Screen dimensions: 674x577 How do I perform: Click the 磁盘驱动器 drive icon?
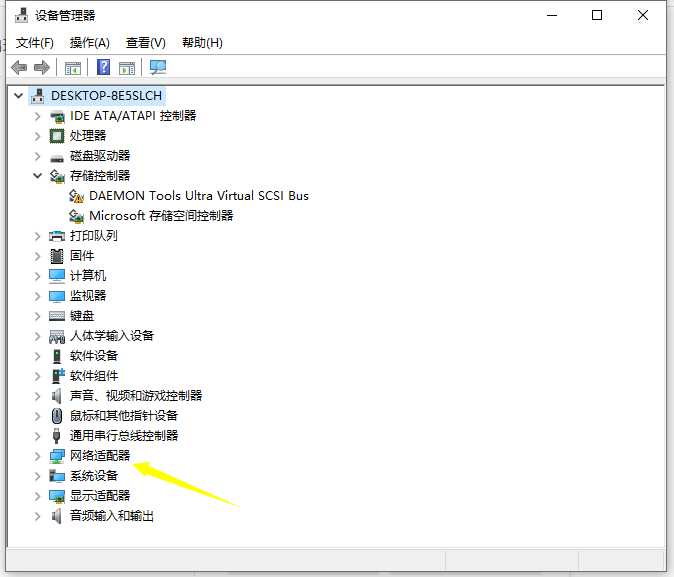point(57,158)
